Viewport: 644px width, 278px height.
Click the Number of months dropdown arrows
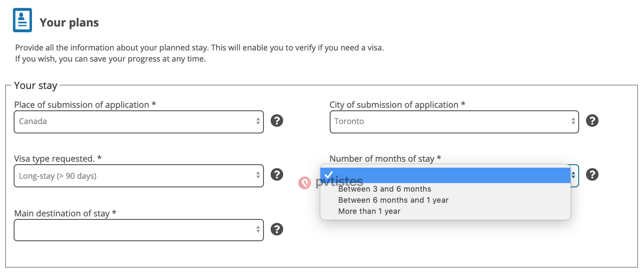(574, 175)
